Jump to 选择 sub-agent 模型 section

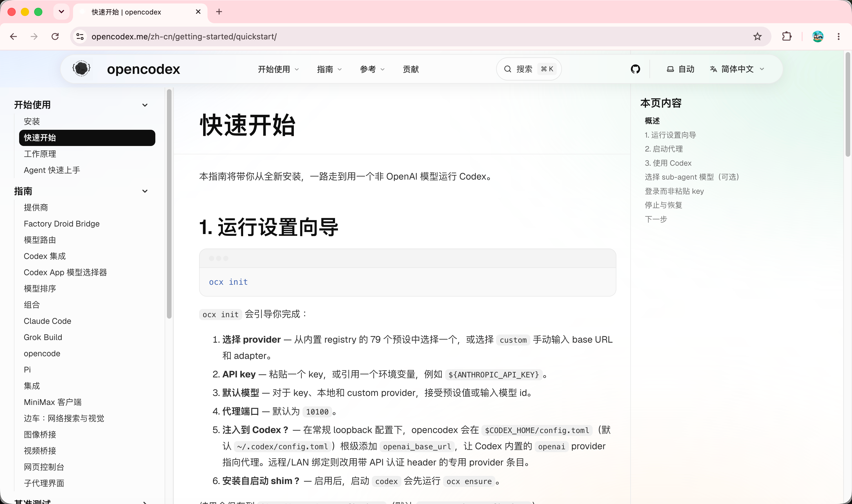coord(692,177)
